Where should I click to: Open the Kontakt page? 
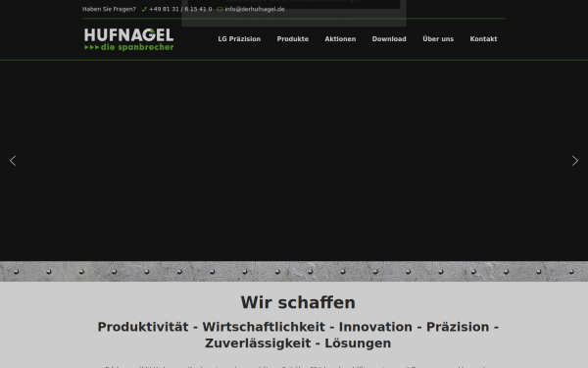click(483, 38)
